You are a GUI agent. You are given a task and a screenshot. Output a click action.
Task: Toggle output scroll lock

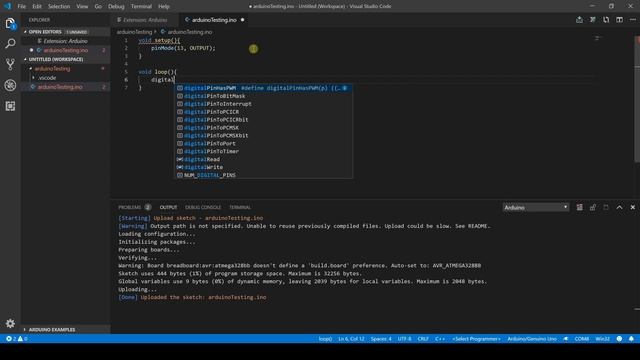click(x=593, y=207)
